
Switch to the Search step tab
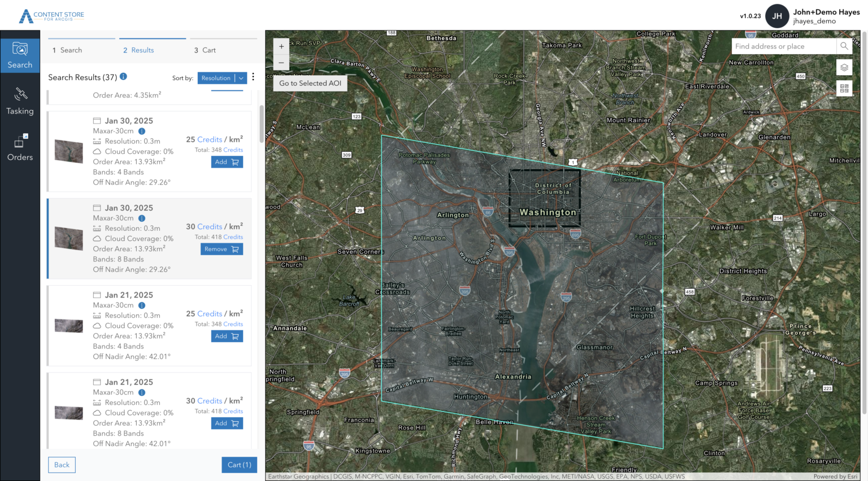(x=67, y=50)
